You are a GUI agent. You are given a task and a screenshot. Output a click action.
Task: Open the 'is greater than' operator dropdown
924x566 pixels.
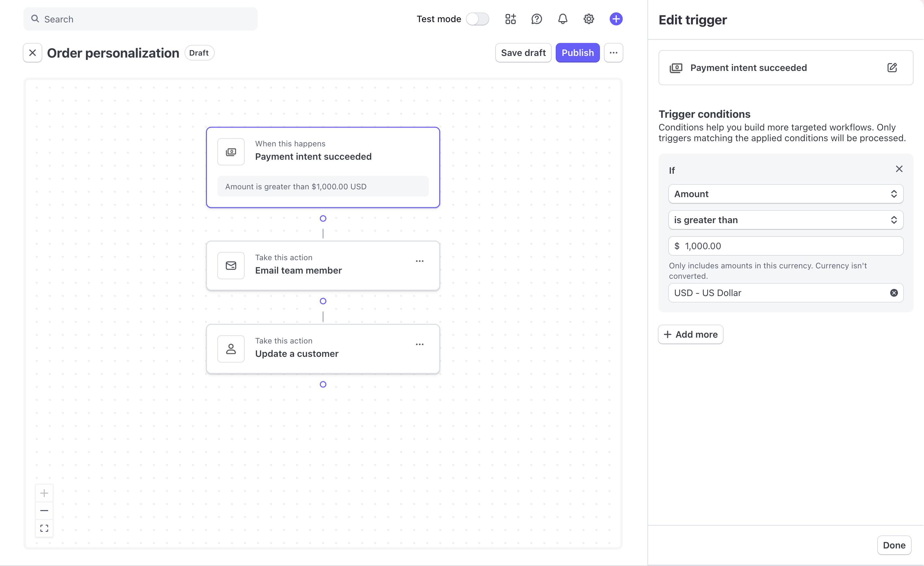(x=785, y=220)
